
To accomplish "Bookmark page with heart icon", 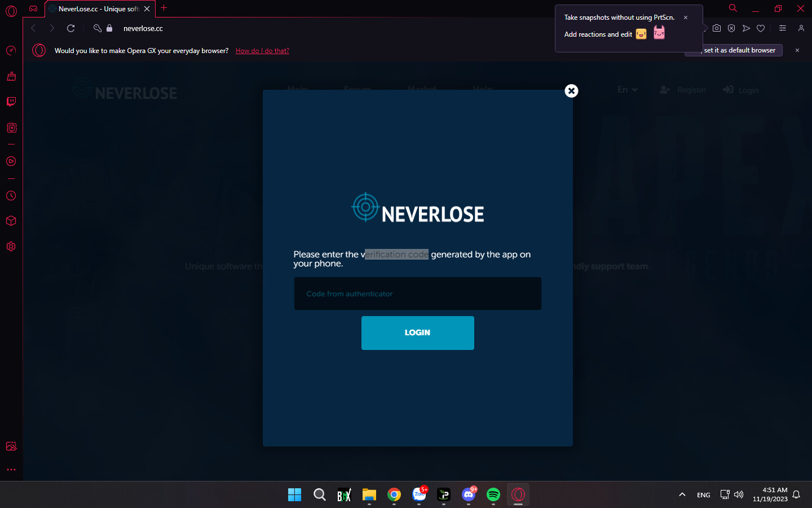I will pos(761,28).
